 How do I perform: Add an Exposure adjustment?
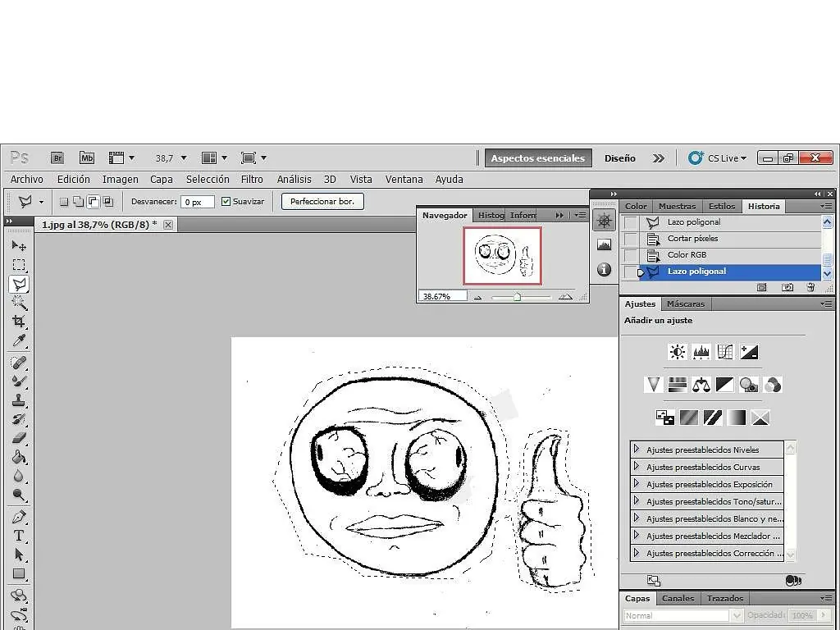[x=749, y=352]
